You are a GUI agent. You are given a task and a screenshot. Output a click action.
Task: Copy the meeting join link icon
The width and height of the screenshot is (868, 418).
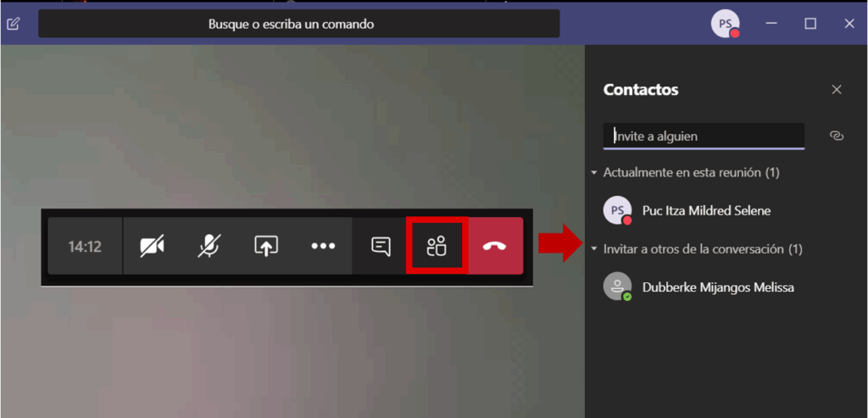pyautogui.click(x=836, y=136)
